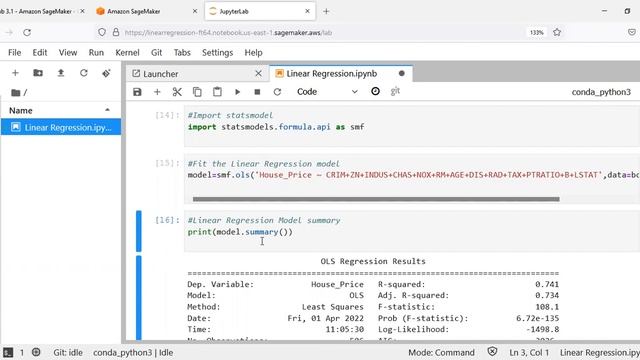Collapse cell 16 output via blue bar

[x=139, y=297]
